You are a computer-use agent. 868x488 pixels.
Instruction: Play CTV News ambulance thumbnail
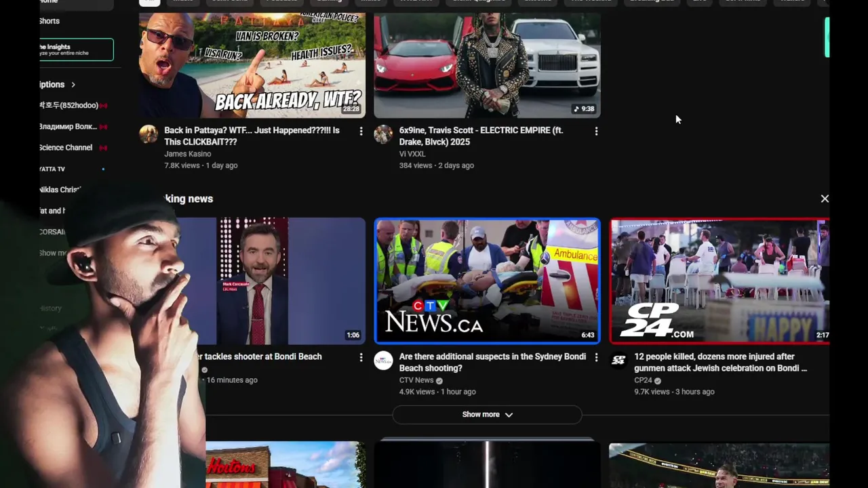pyautogui.click(x=487, y=281)
